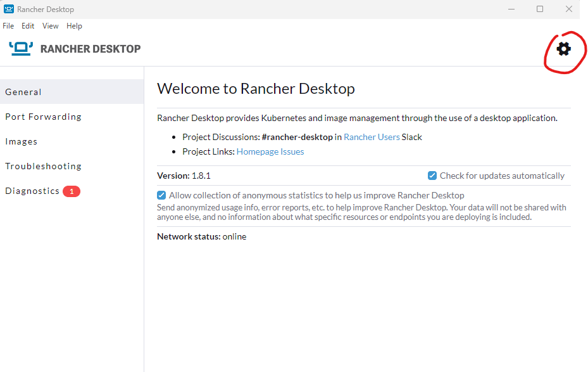This screenshot has width=588, height=372.
Task: Go to Port Forwarding section
Action: point(72,117)
